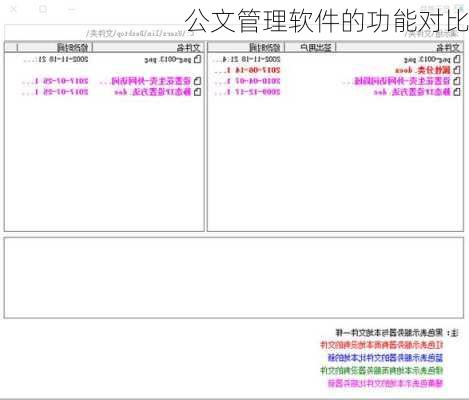Click the C:/Users/Lin/Desktop/文件夹 path field
The image size is (469, 400).
[x=103, y=33]
